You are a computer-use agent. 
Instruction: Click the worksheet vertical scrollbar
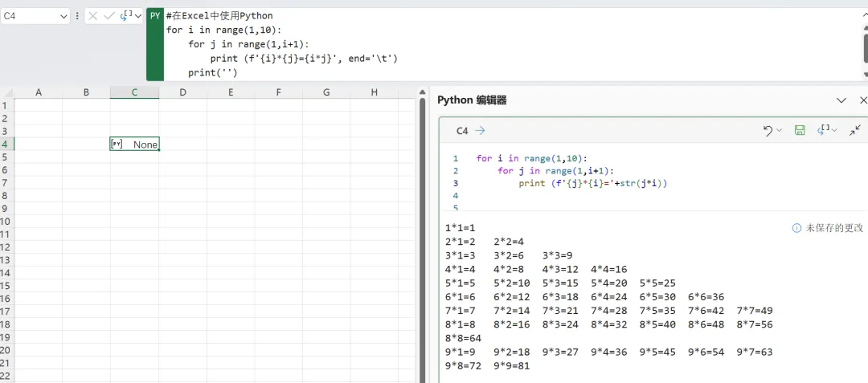423,240
